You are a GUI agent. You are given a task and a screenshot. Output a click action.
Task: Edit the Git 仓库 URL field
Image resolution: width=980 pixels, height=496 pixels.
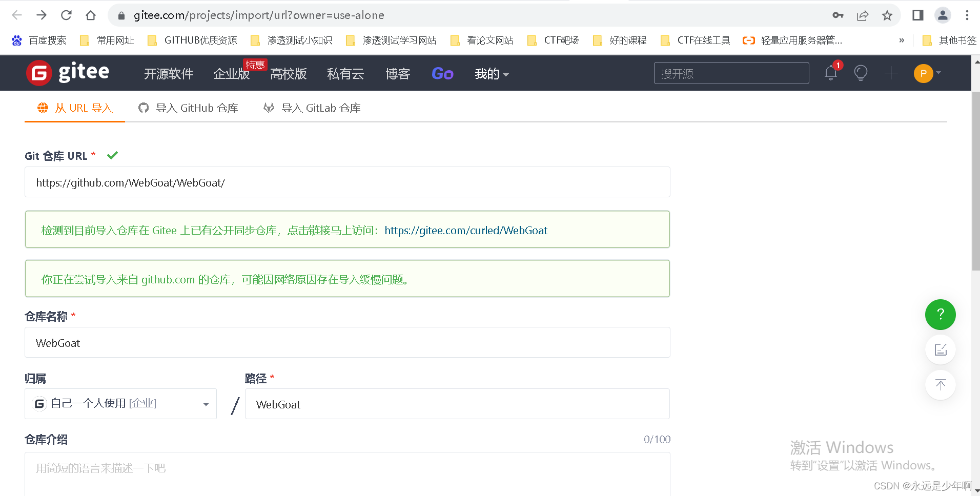348,182
